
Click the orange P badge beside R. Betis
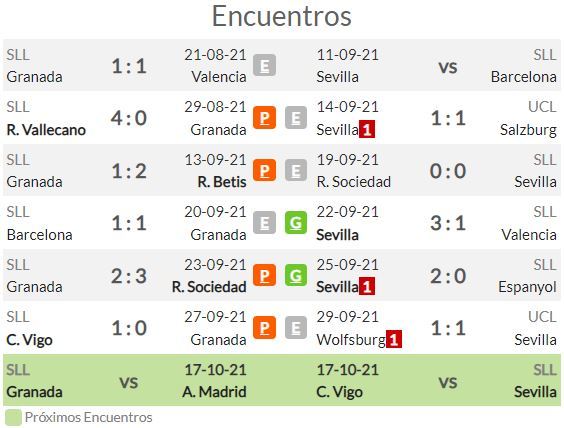(x=264, y=170)
